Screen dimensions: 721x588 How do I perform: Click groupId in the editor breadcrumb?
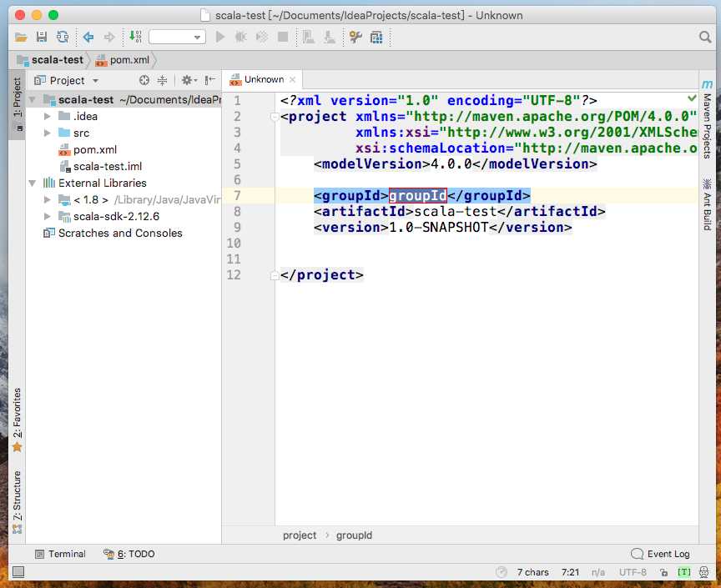coord(354,535)
